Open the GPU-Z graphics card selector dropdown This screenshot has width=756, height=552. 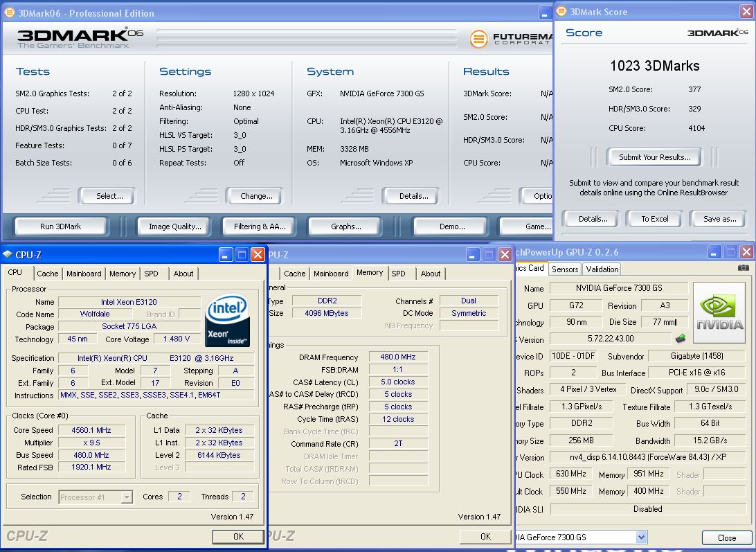[x=641, y=537]
